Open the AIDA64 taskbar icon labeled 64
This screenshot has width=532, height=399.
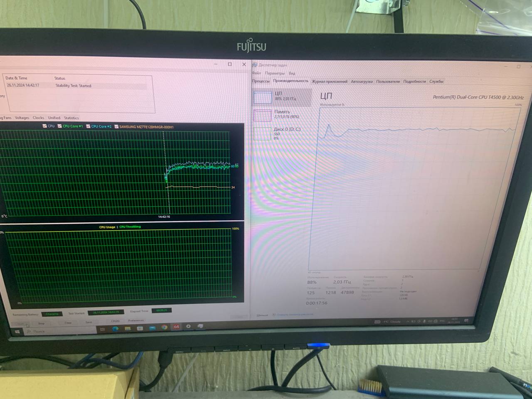176,327
